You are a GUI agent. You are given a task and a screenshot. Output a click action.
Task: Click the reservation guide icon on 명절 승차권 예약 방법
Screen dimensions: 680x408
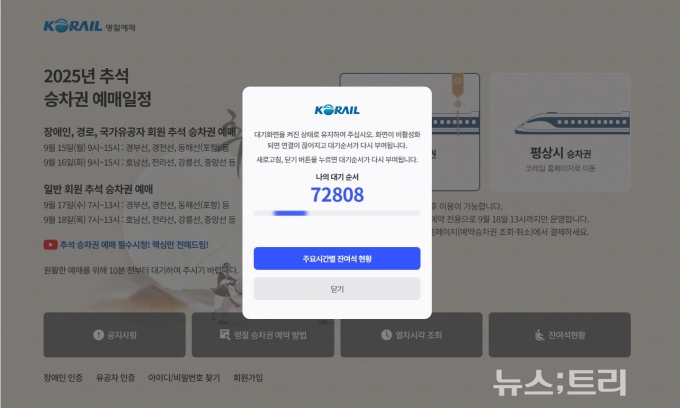(x=225, y=334)
